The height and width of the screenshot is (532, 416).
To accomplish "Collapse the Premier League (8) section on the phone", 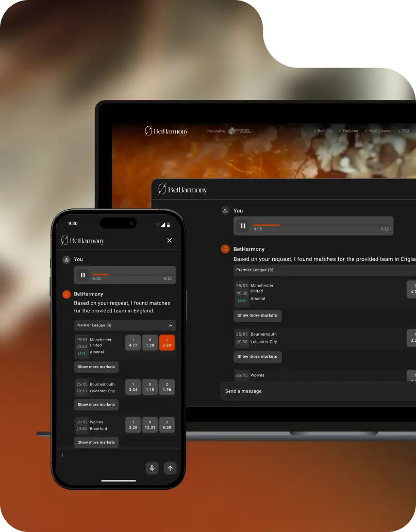I will pyautogui.click(x=171, y=325).
